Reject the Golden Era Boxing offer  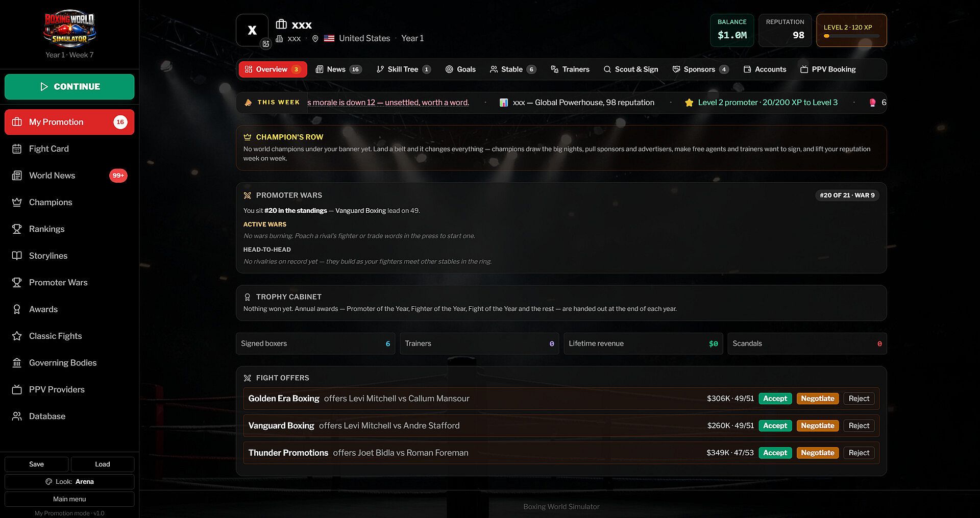point(859,399)
